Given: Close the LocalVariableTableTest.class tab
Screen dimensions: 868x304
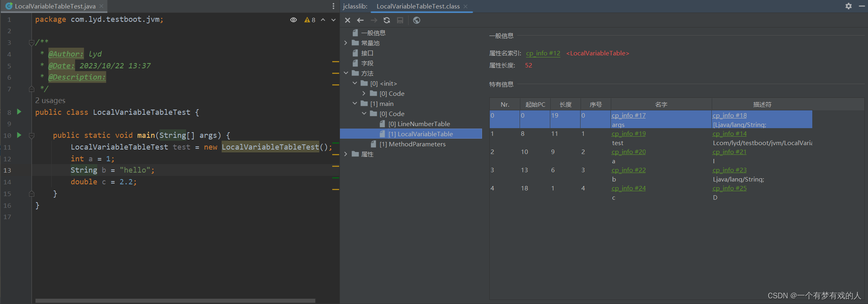Looking at the screenshot, I should click(465, 6).
